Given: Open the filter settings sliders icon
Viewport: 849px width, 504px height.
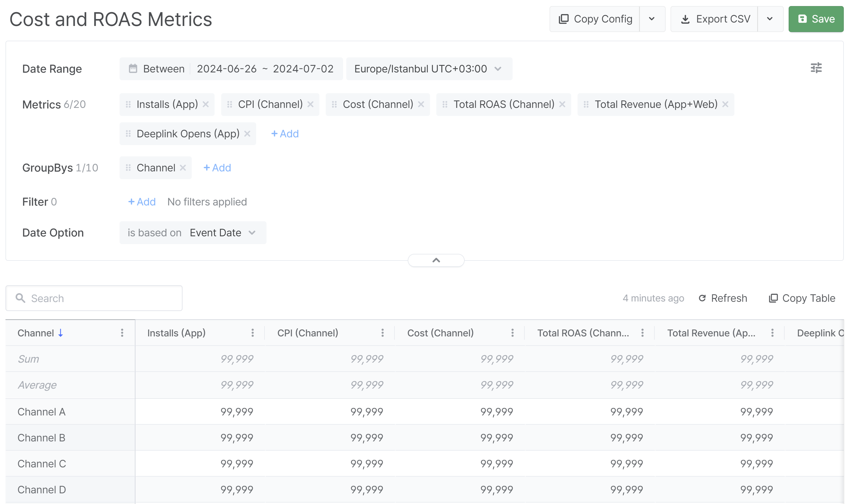Looking at the screenshot, I should 816,68.
